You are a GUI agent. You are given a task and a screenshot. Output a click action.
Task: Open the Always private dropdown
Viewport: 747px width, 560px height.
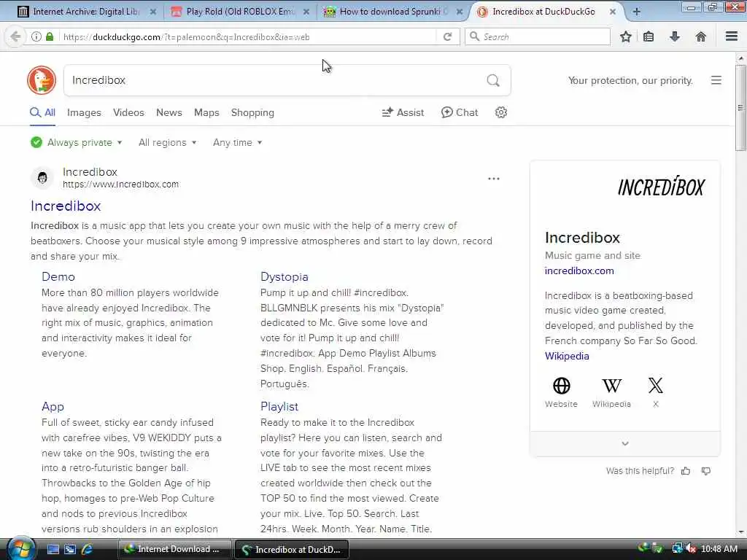76,142
